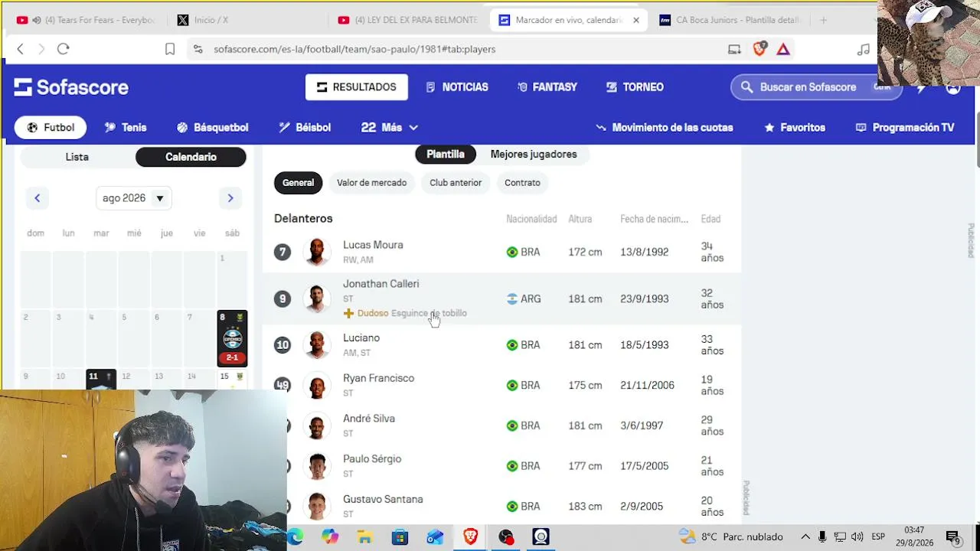980x551 pixels.
Task: Select the Contrato filter chip
Action: pyautogui.click(x=522, y=183)
